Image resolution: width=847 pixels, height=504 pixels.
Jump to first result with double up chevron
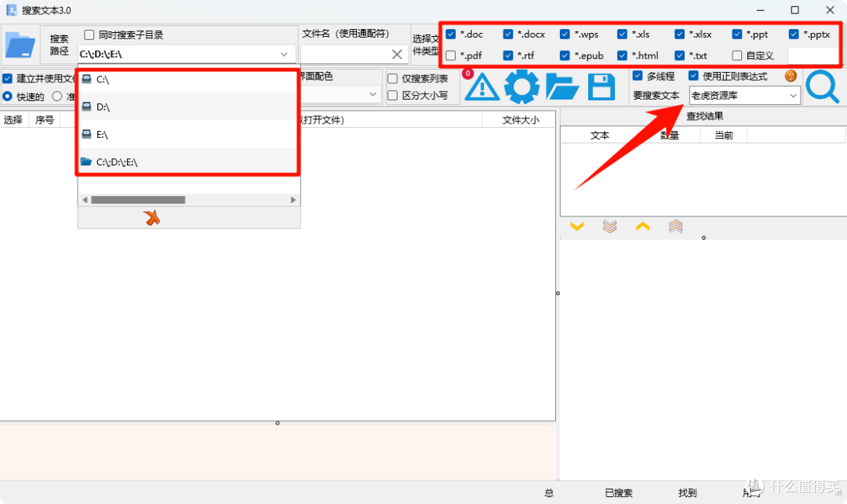[676, 227]
